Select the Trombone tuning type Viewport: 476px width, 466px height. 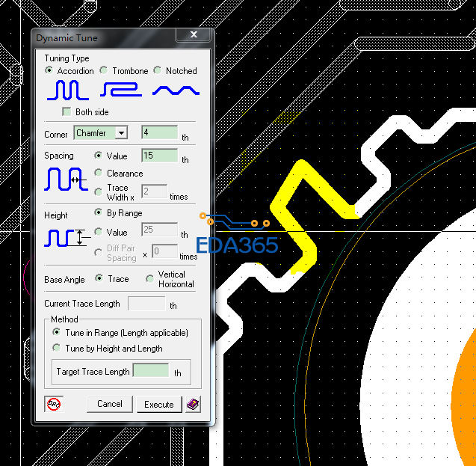(104, 70)
